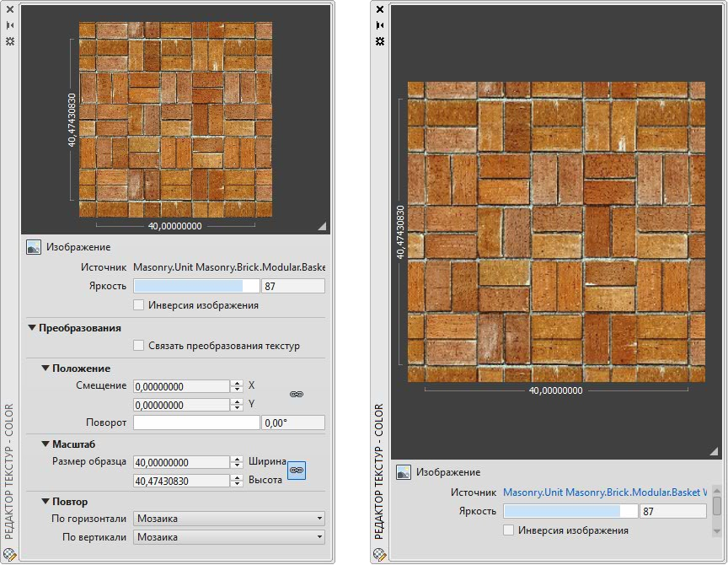Open the По вертикали dropdown
Image resolution: width=728 pixels, height=565 pixels.
[x=228, y=537]
